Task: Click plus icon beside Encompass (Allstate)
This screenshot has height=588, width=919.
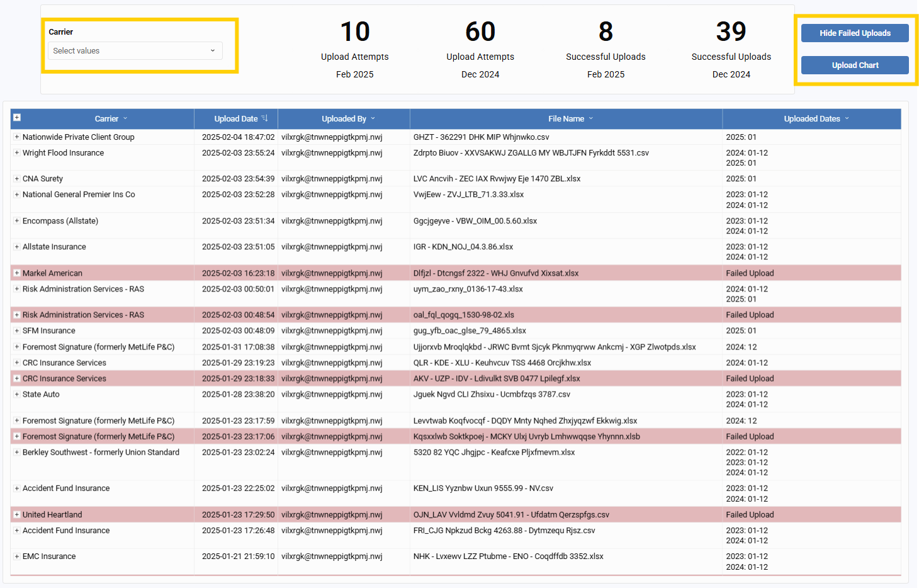Action: 17,221
